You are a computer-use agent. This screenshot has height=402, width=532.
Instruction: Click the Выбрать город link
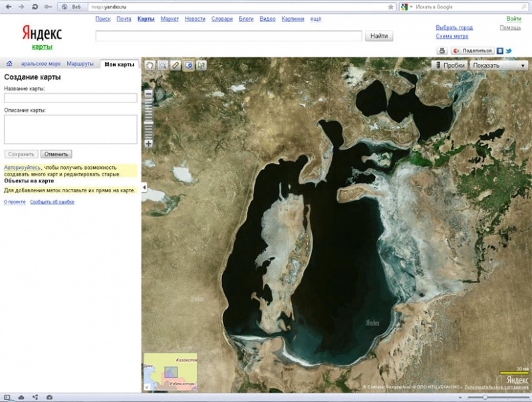tap(454, 27)
